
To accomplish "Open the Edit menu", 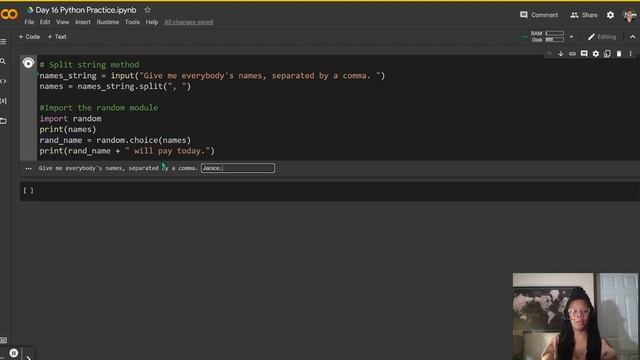I will (45, 22).
